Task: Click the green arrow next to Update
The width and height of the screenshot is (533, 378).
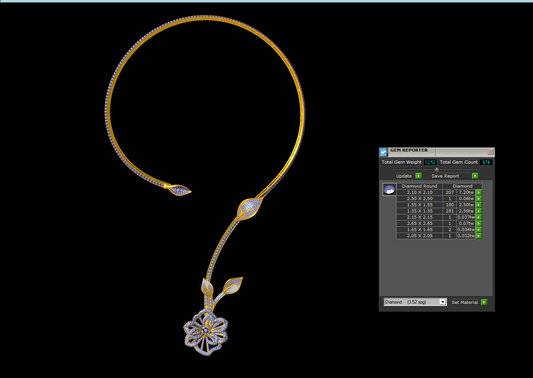Action: [x=418, y=176]
